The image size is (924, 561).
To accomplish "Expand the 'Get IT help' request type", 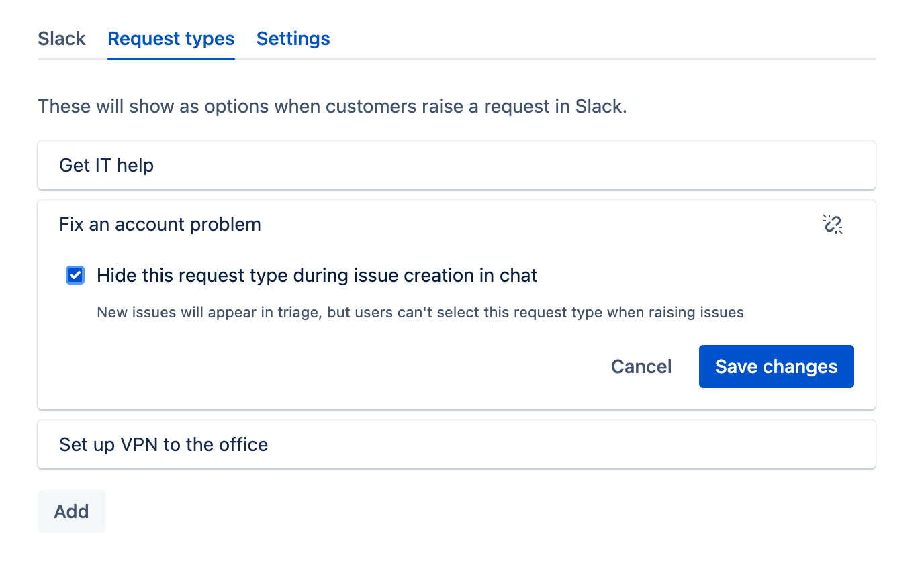I will [x=105, y=164].
